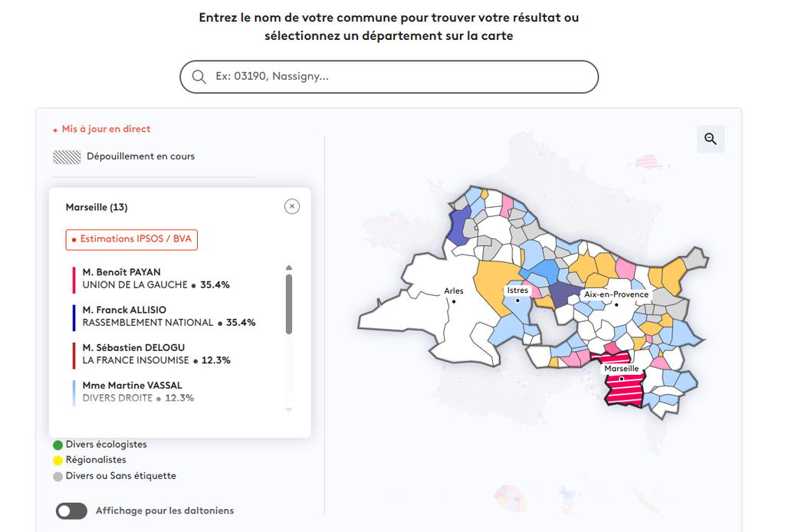
Task: Click the Marseille label on map
Action: coord(621,369)
